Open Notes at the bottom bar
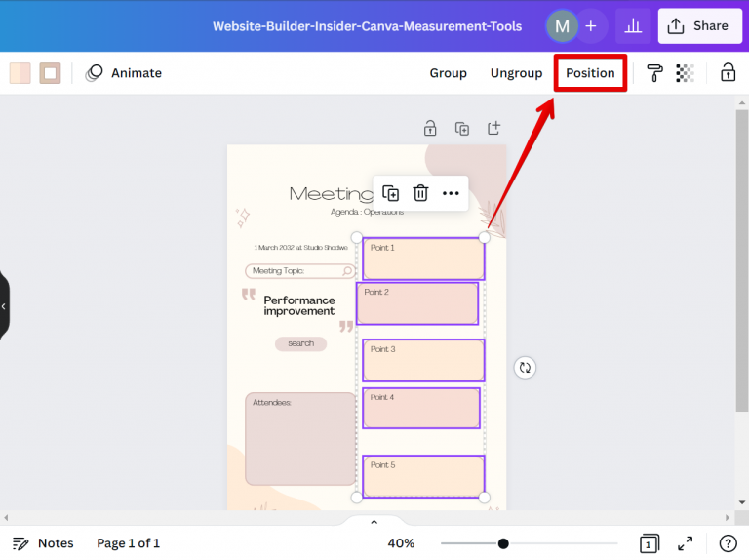Screen dimensions: 749x560 pos(43,543)
